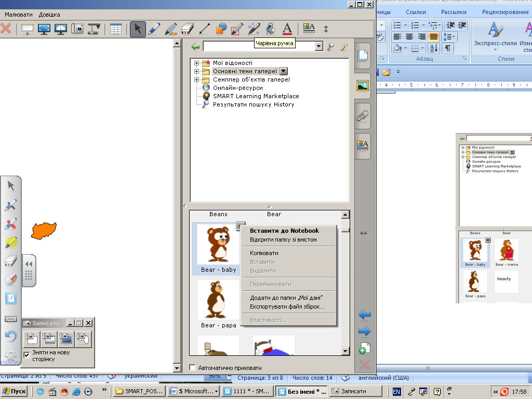Switch to Записати taskbar window
Image resolution: width=532 pixels, height=399 pixels.
(355, 391)
